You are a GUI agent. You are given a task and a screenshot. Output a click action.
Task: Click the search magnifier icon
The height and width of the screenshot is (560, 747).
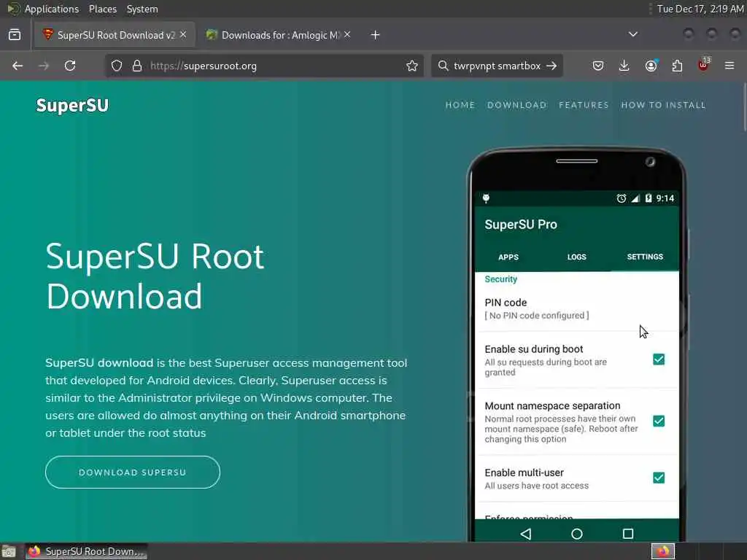443,66
